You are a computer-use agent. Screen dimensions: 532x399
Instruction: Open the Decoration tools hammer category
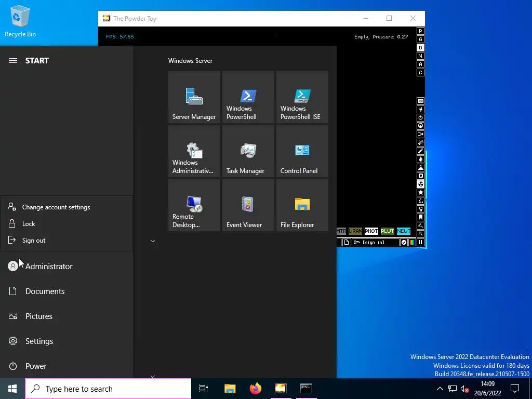pyautogui.click(x=420, y=225)
